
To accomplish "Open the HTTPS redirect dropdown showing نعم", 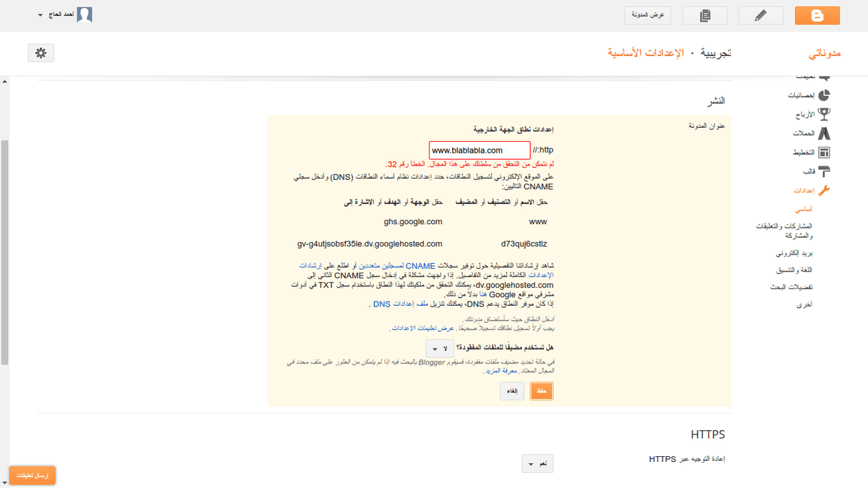I will [537, 463].
